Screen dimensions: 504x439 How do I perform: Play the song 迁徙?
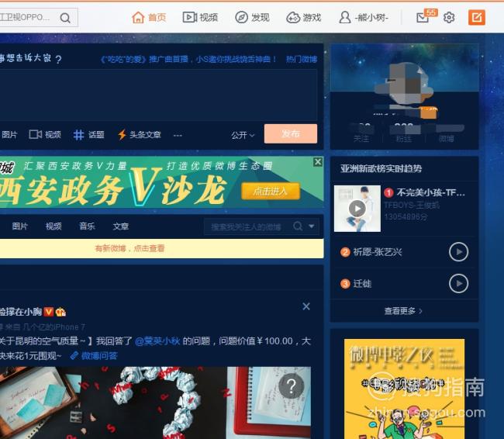[x=459, y=283]
